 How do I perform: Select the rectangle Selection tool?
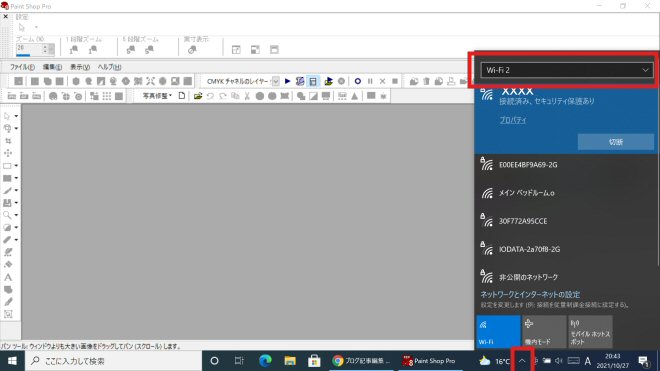[7, 165]
